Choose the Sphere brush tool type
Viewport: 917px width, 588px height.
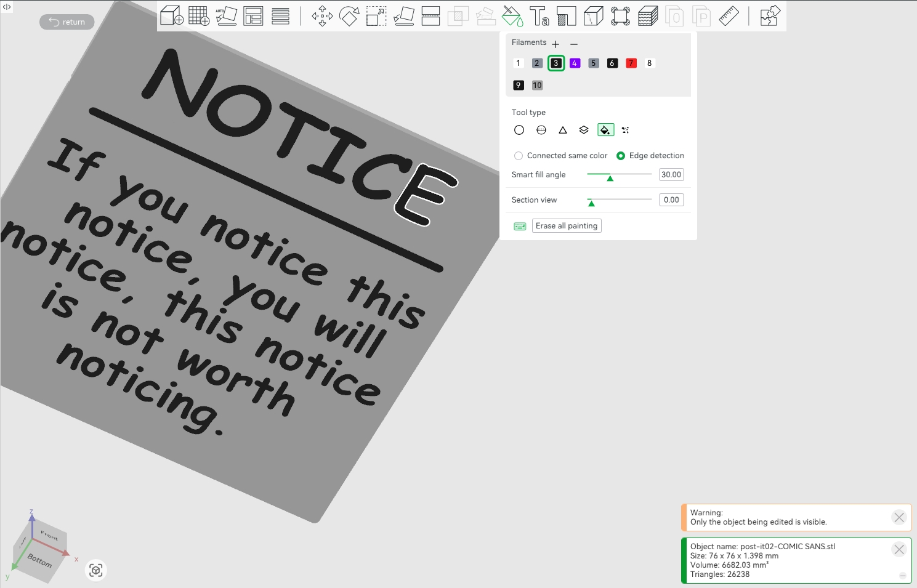pyautogui.click(x=541, y=130)
